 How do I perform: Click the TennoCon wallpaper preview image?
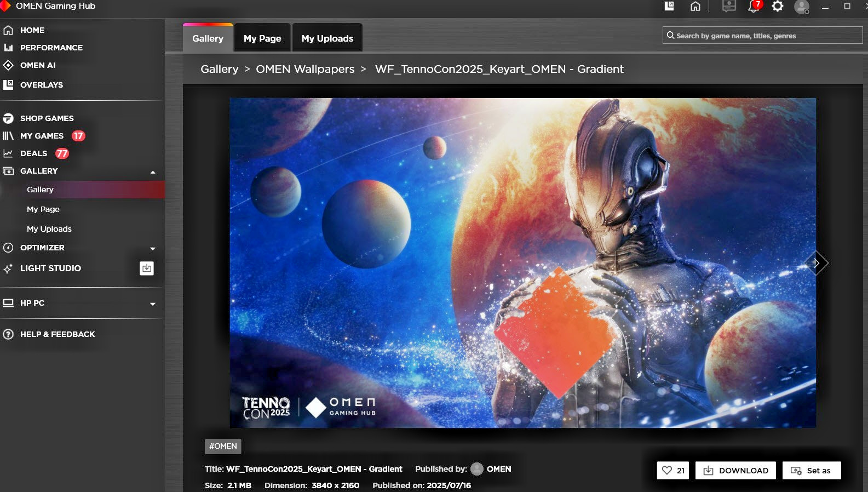[522, 263]
